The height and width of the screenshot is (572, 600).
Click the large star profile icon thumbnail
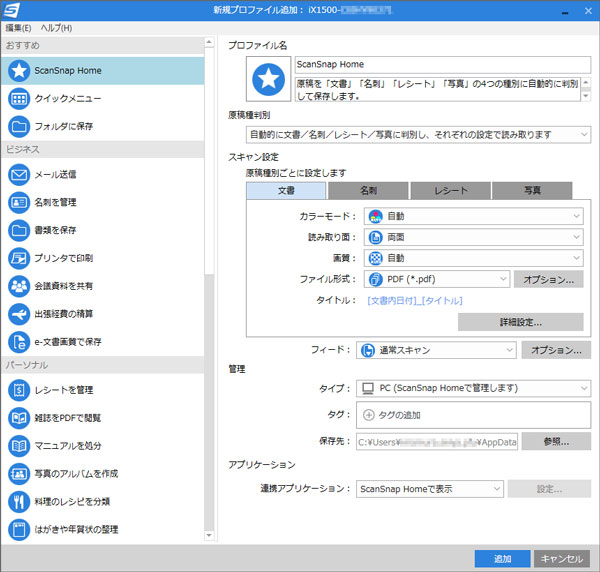coord(268,79)
